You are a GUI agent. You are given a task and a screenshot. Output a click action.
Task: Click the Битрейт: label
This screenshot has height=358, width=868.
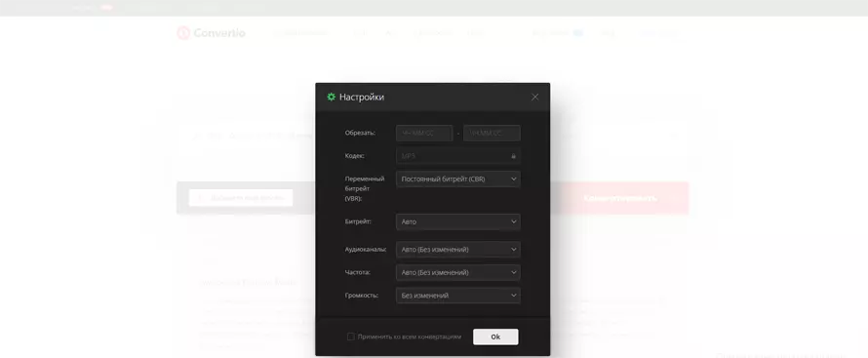358,221
